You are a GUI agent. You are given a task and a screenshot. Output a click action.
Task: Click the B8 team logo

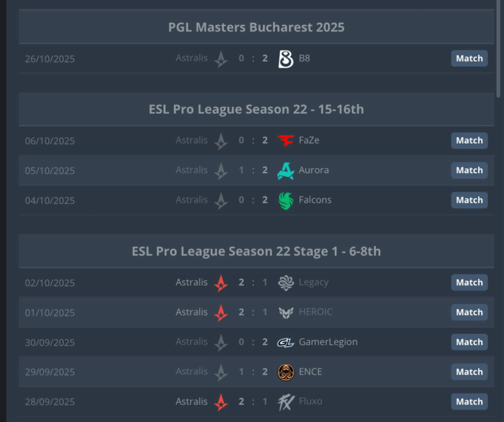(285, 59)
